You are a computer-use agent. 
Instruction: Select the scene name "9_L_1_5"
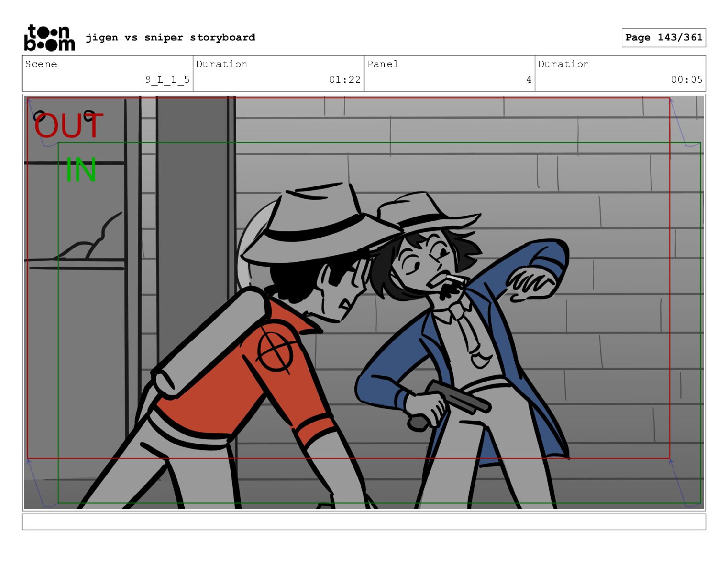[167, 80]
